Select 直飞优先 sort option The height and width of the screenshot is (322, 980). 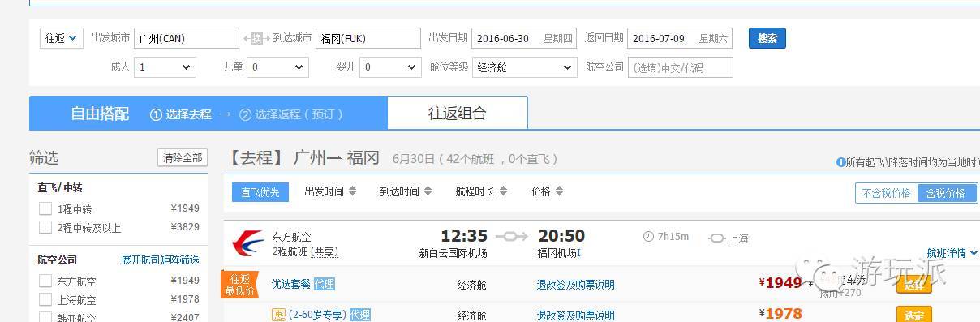pyautogui.click(x=260, y=192)
